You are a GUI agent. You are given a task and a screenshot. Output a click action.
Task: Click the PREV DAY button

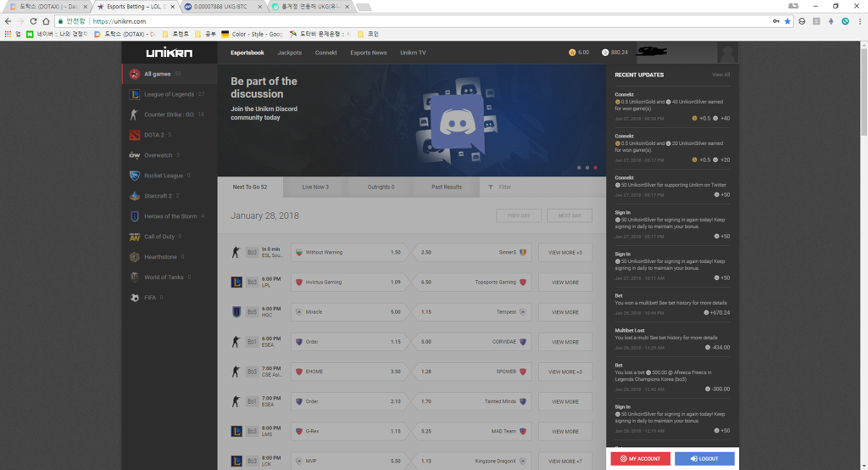[x=519, y=215]
